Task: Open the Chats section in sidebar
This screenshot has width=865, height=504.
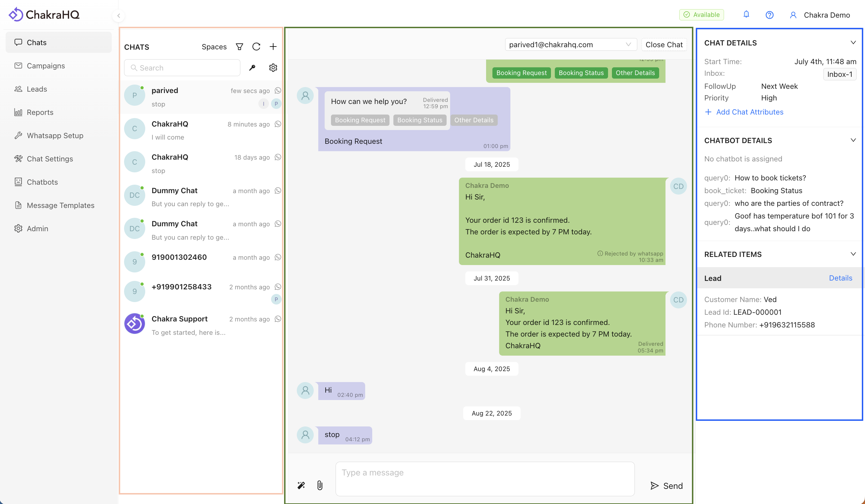Action: [59, 42]
